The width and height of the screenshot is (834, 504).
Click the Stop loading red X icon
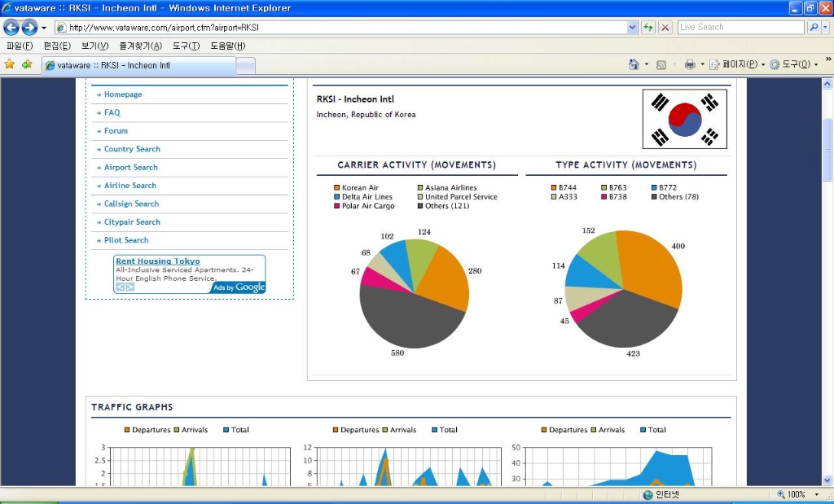665,27
